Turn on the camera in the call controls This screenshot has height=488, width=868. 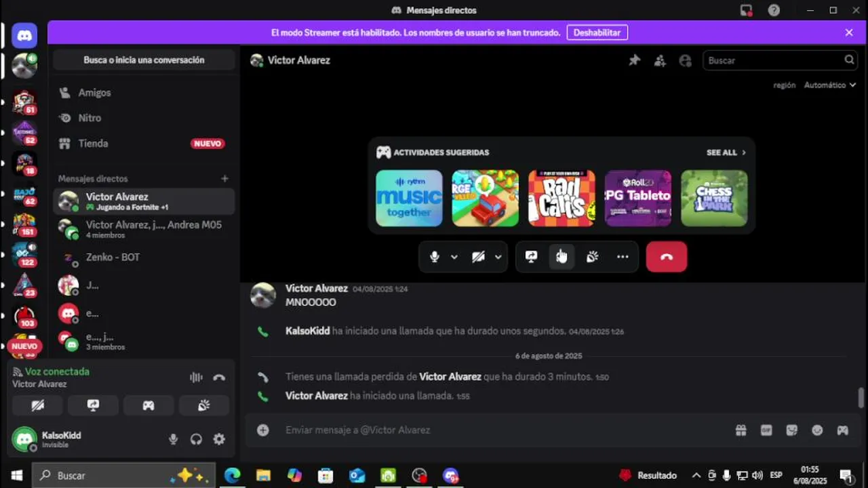(x=478, y=257)
